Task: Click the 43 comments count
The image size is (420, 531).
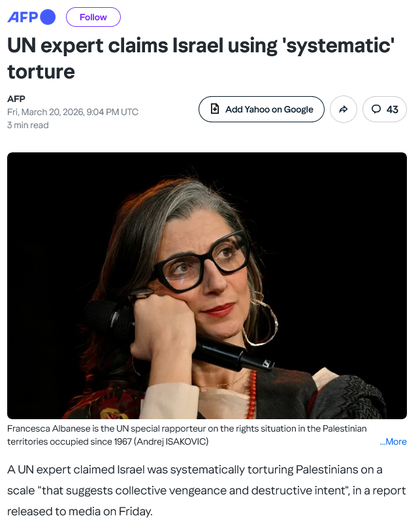Action: pyautogui.click(x=393, y=109)
